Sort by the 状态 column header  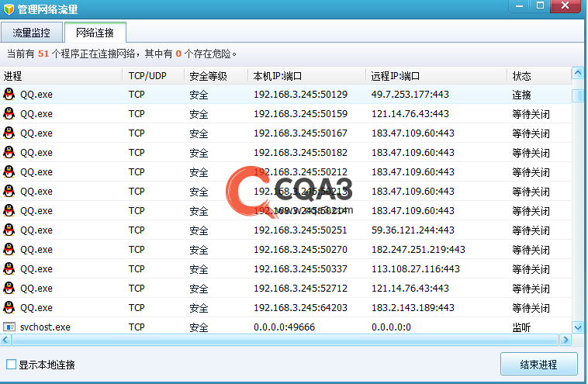[539, 76]
